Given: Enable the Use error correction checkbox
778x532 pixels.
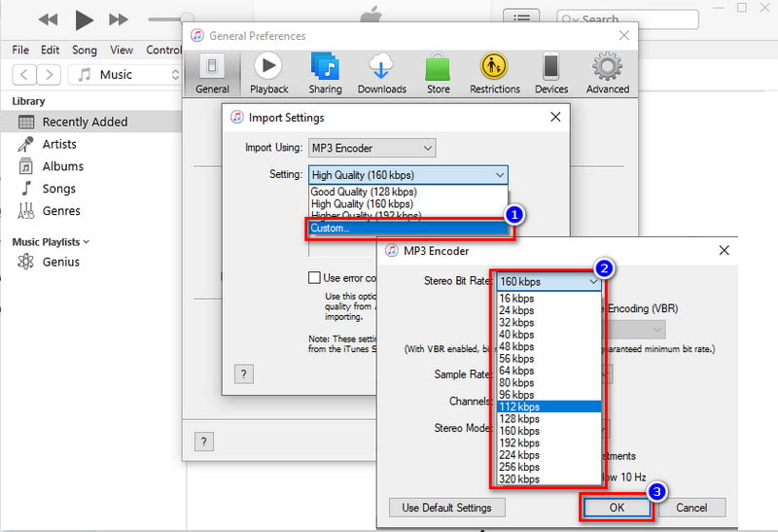Looking at the screenshot, I should (314, 278).
